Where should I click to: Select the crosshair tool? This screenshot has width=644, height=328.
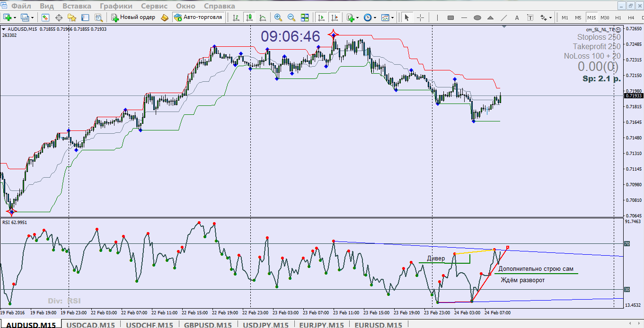420,17
